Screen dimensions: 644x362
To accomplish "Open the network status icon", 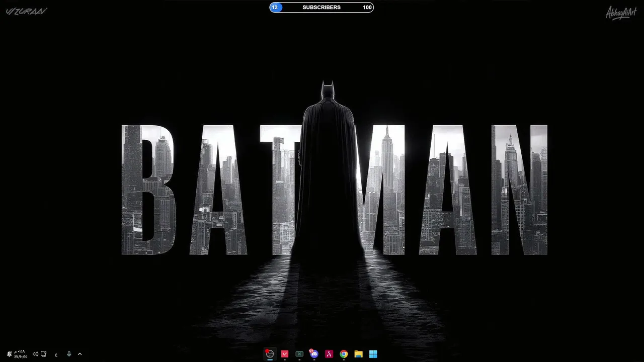I will (x=44, y=354).
